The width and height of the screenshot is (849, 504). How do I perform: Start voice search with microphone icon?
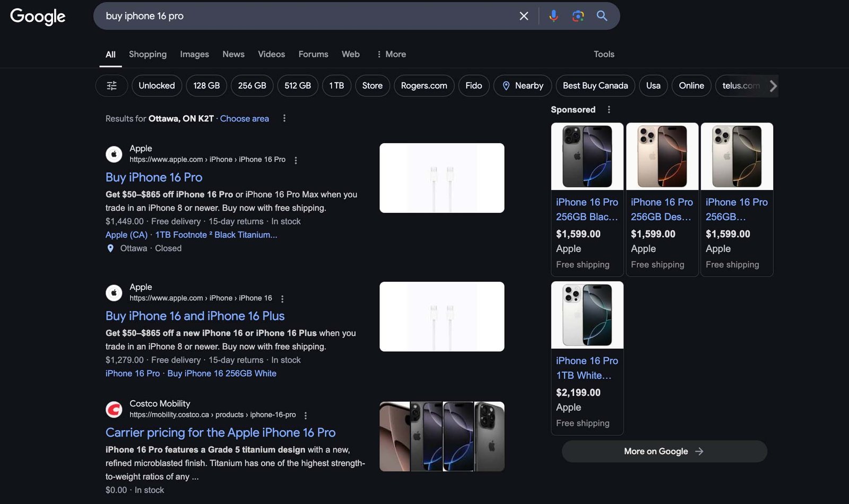click(x=553, y=16)
